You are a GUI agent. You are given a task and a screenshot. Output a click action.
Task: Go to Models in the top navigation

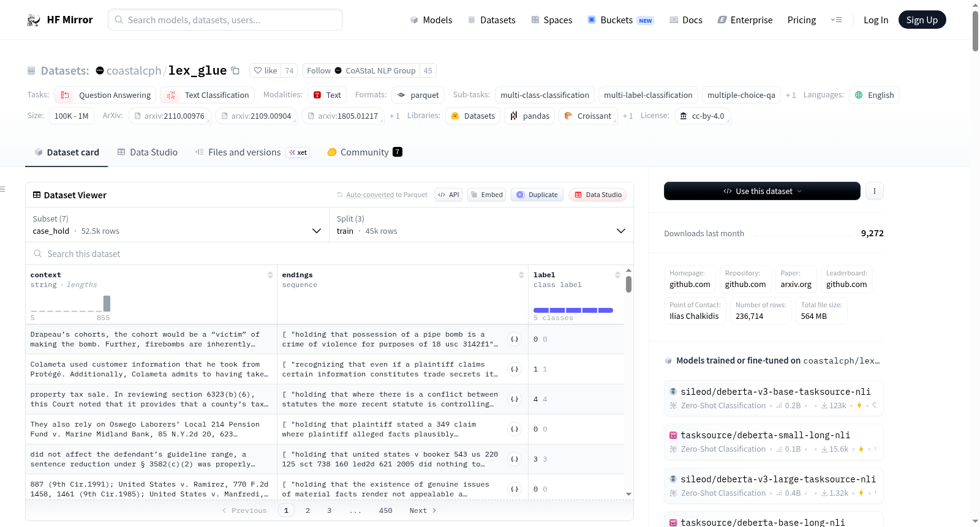[x=431, y=20]
